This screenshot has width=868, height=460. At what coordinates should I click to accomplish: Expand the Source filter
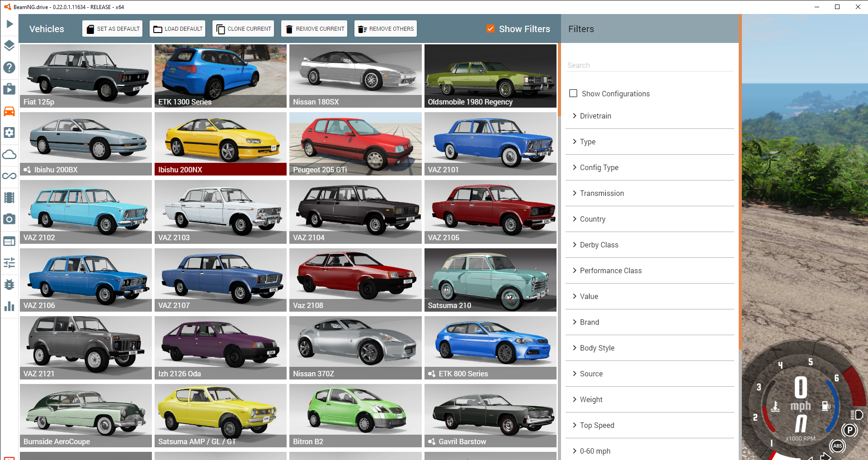[x=650, y=374]
